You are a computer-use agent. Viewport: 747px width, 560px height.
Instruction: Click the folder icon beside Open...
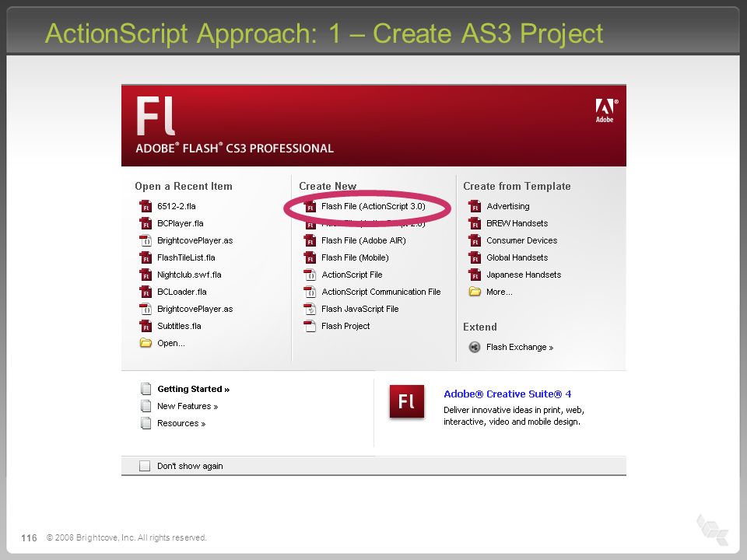point(146,343)
